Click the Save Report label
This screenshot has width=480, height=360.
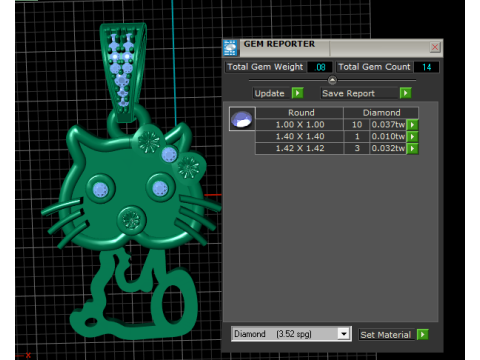[348, 93]
